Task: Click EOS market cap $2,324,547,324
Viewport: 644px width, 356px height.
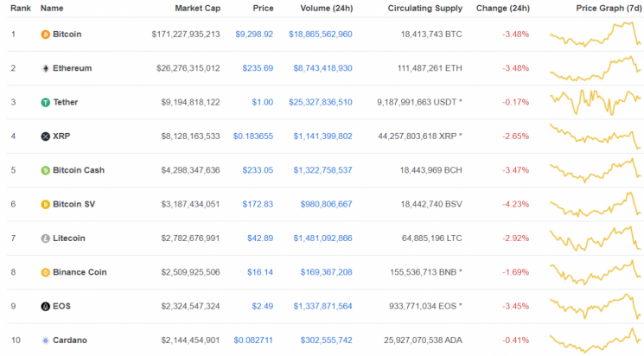Action: 190,307
